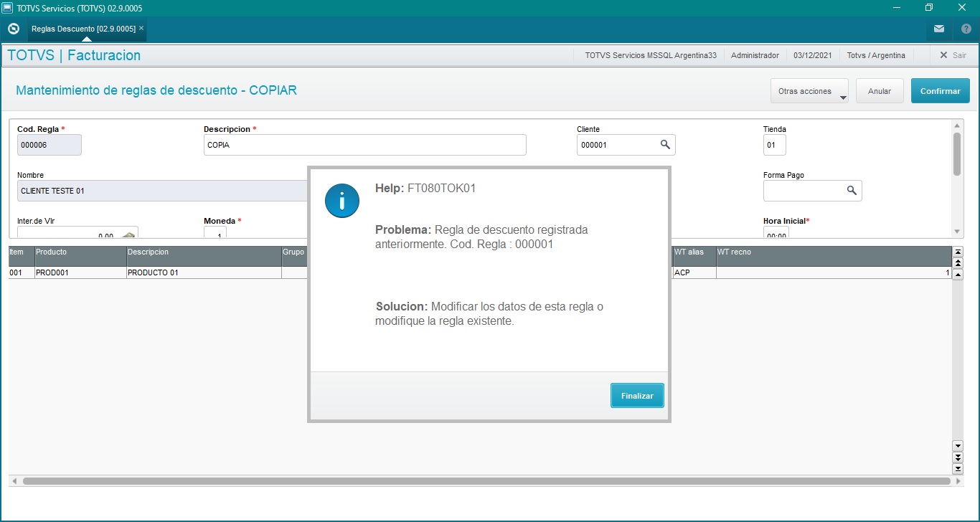Open the help question mark icon

966,29
